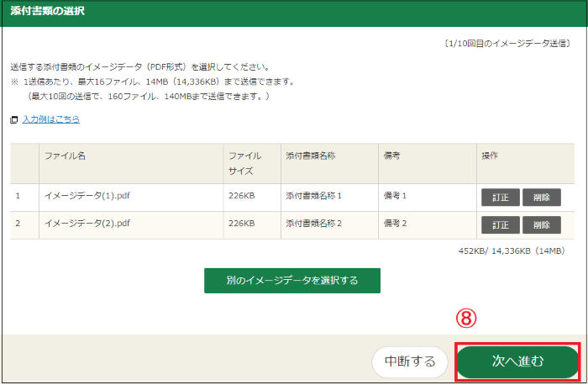Delete イメージデータ(1).pdf with 削除 button
The height and width of the screenshot is (385, 588).
(541, 198)
